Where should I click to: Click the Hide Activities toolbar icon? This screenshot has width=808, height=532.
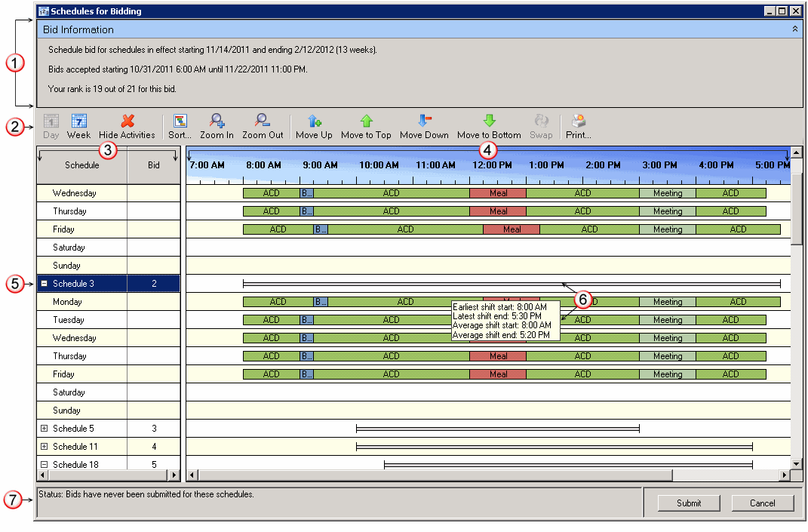point(127,126)
